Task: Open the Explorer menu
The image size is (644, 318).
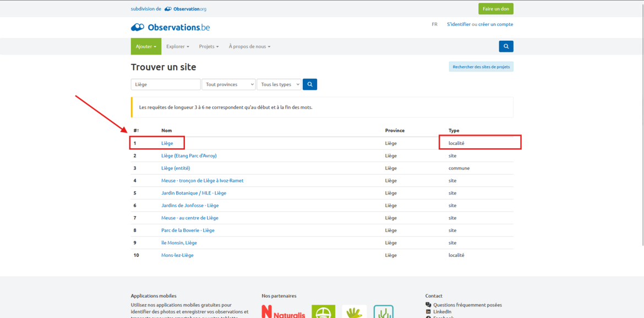Action: point(177,46)
